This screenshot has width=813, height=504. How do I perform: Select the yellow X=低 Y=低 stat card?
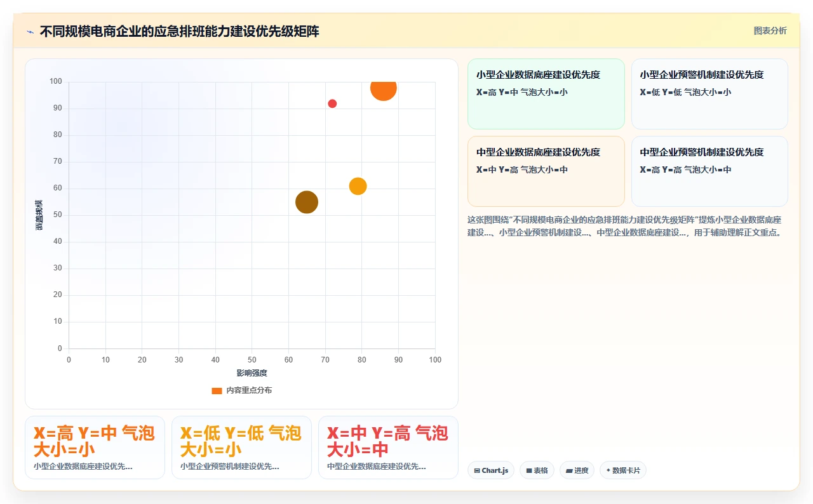(241, 448)
